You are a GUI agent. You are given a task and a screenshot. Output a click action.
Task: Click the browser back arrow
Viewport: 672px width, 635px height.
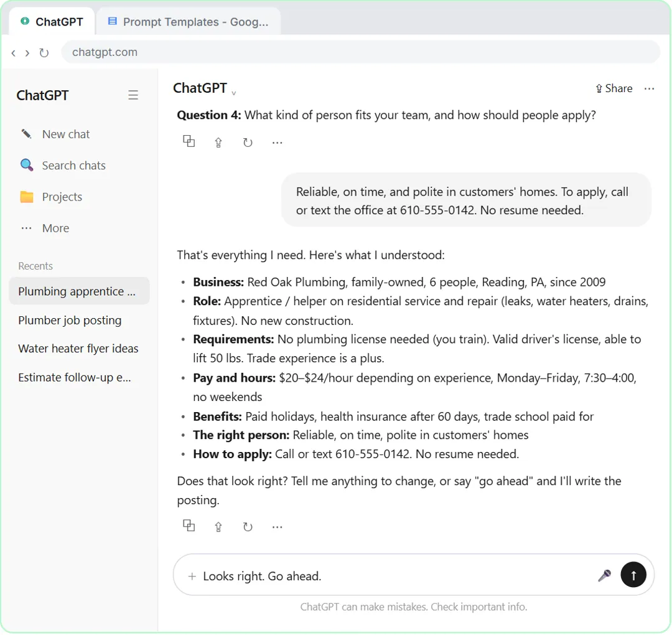(13, 53)
